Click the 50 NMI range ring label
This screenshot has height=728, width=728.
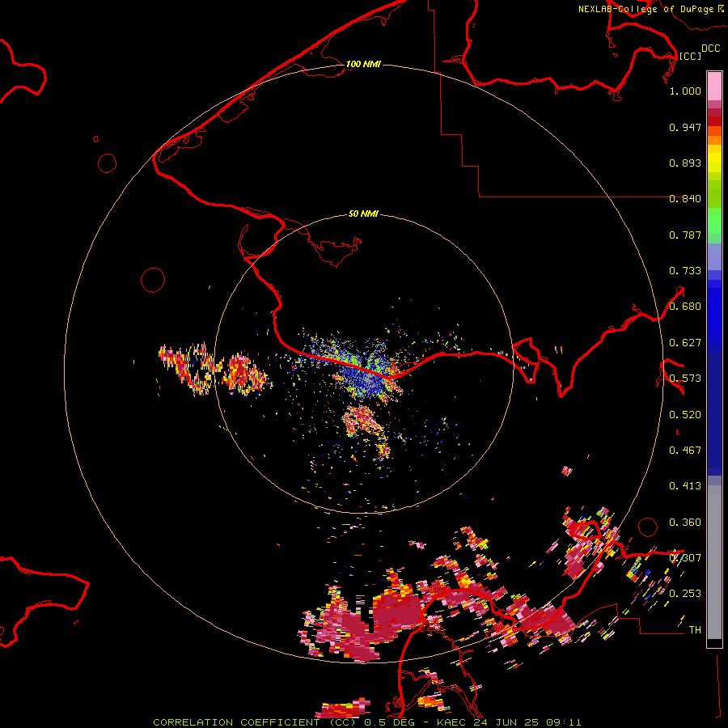363,214
